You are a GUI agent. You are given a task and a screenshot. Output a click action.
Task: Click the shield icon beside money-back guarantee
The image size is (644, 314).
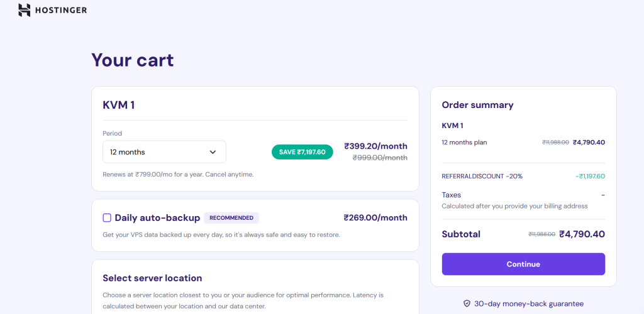467,304
